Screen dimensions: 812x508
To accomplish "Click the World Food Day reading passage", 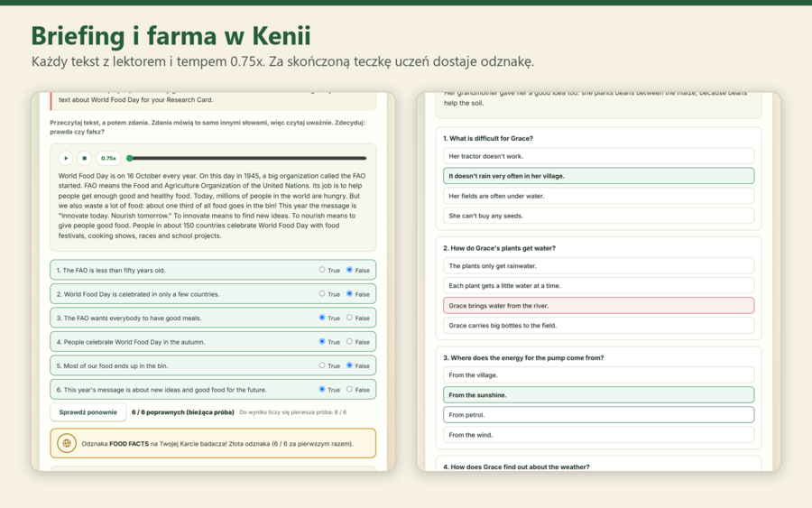I will coord(213,206).
